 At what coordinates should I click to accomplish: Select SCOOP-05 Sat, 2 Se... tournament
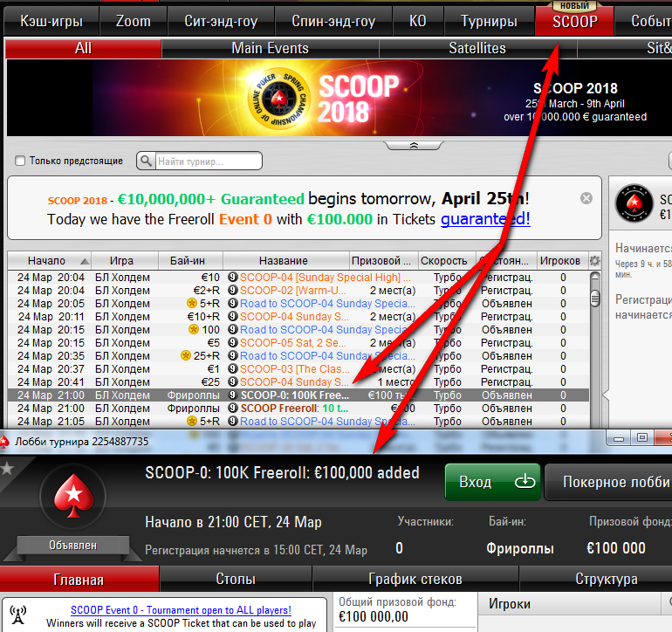(x=298, y=342)
